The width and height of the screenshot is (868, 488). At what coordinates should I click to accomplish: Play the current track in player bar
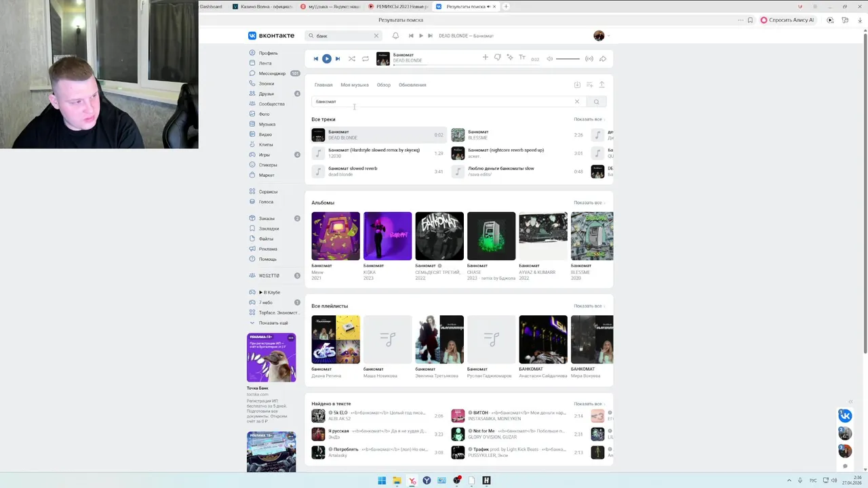pos(326,58)
